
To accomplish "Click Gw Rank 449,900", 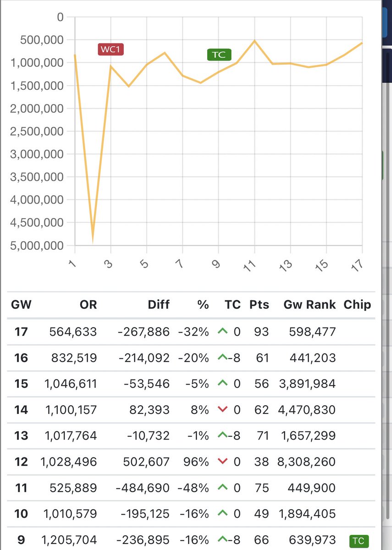I will (x=312, y=488).
